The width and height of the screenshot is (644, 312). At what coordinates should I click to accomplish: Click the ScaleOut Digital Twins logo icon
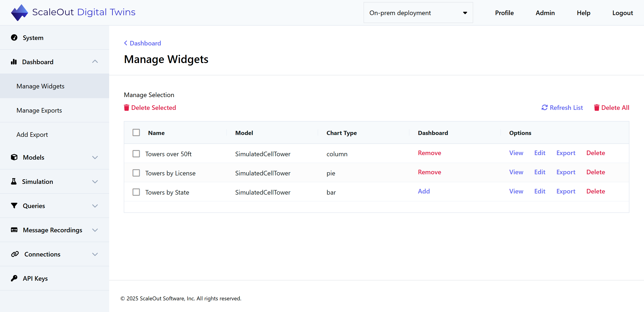pos(19,13)
